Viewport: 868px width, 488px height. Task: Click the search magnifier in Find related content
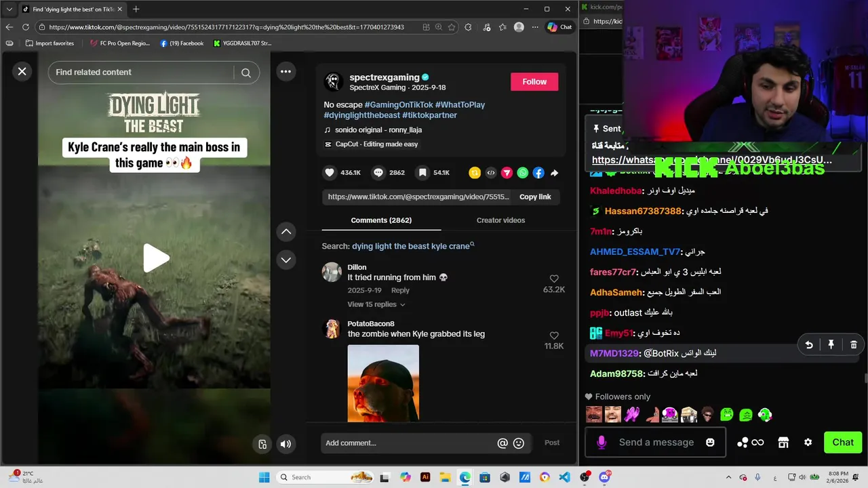coord(246,73)
